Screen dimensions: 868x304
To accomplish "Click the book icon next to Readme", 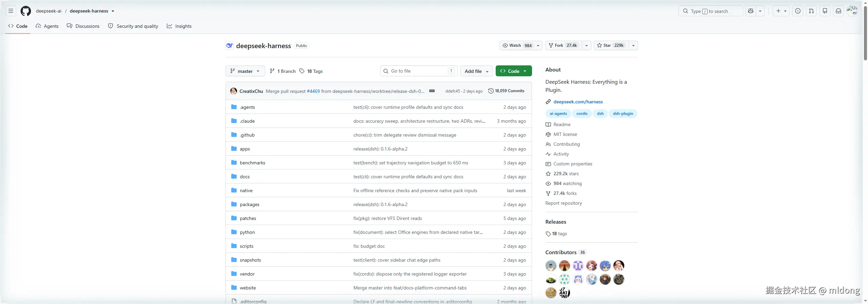I will pos(548,125).
